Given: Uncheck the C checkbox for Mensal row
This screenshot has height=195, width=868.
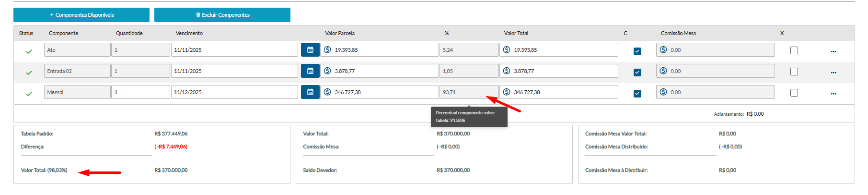Looking at the screenshot, I should (637, 94).
